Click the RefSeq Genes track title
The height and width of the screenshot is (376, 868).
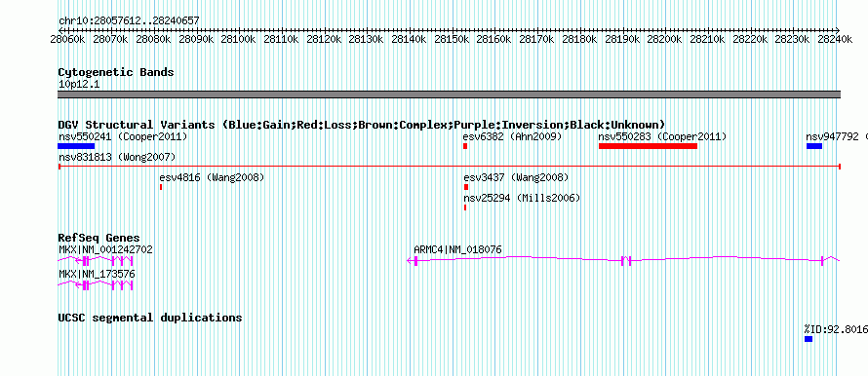click(x=99, y=239)
